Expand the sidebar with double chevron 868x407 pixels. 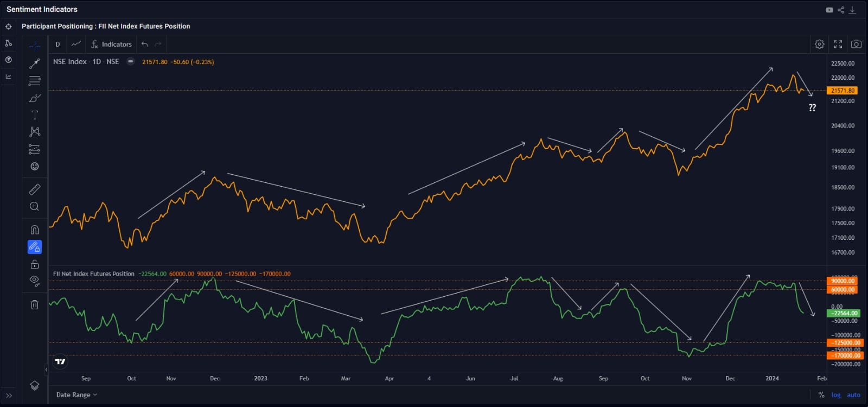[x=9, y=396]
